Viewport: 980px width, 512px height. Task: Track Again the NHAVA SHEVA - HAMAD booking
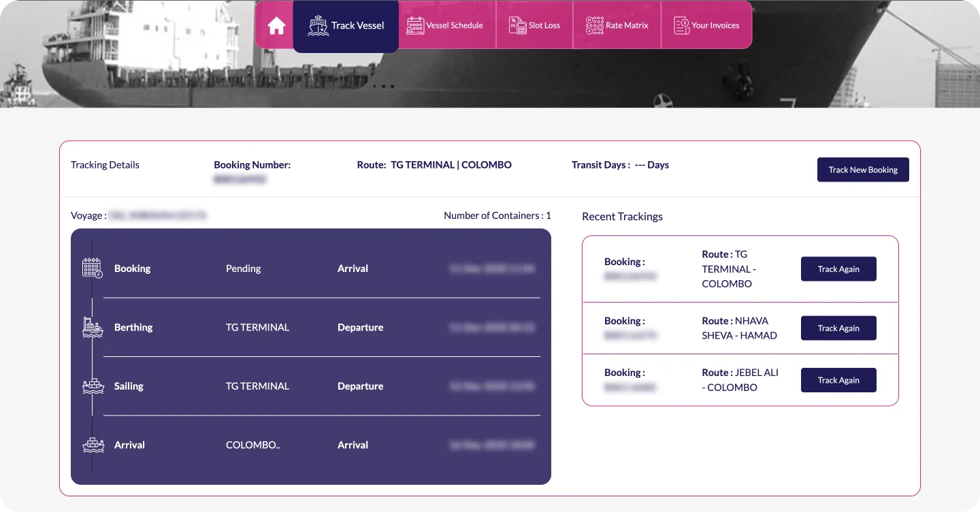[838, 328]
